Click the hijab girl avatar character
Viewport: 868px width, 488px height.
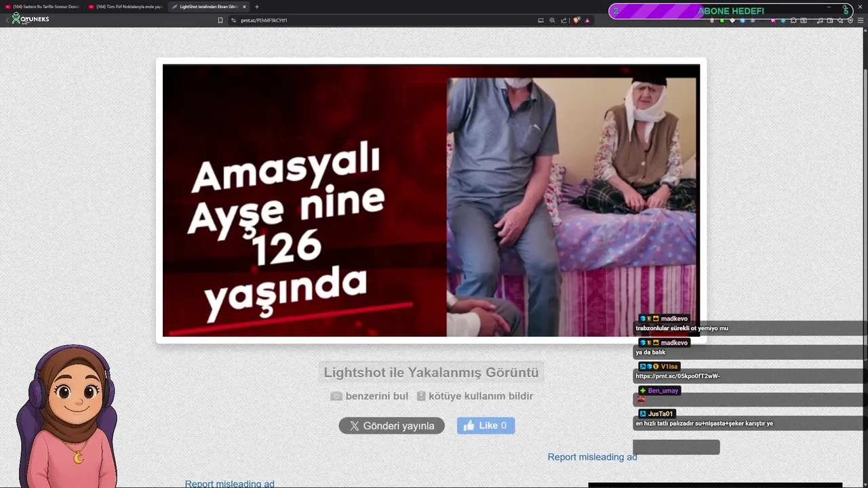pyautogui.click(x=68, y=416)
